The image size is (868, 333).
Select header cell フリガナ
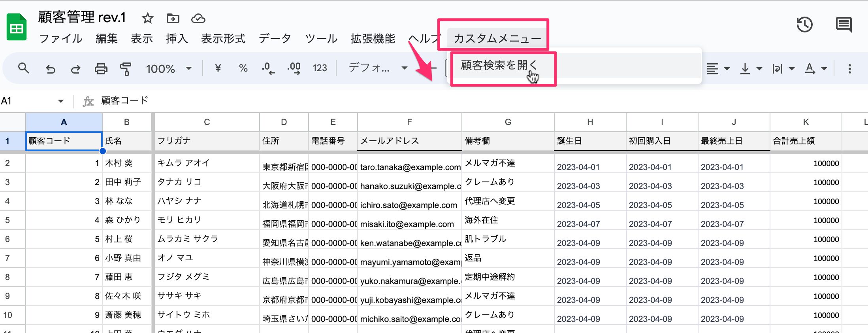(x=207, y=141)
